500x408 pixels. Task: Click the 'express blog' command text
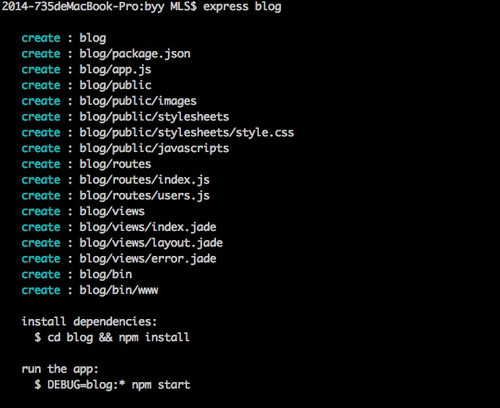click(242, 7)
